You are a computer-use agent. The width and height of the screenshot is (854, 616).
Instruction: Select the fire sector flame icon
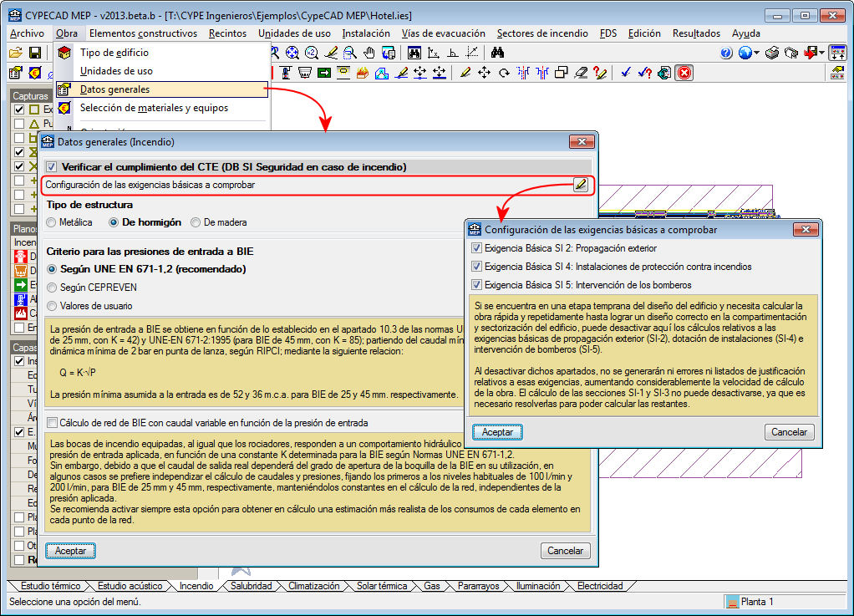(362, 73)
